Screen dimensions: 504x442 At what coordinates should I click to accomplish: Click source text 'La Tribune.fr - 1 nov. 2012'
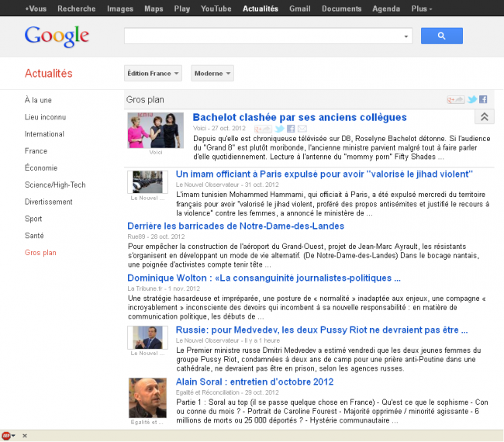coord(164,288)
